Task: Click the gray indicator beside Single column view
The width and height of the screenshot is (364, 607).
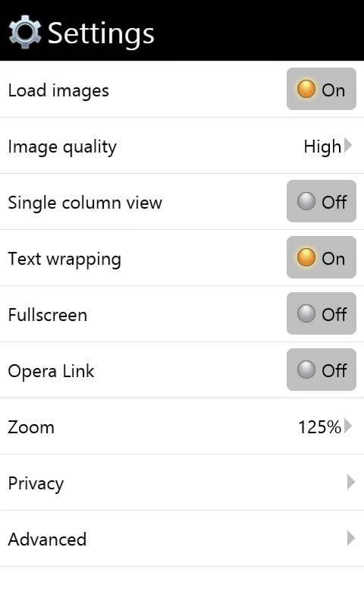Action: point(306,201)
